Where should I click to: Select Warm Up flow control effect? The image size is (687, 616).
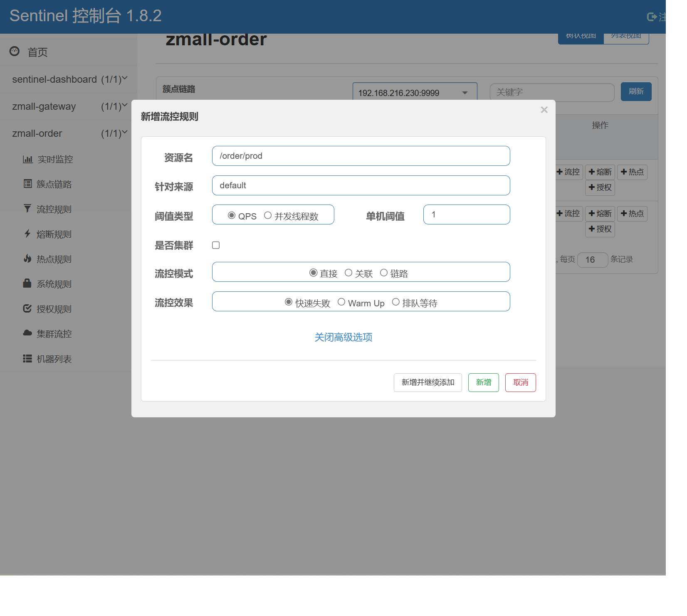[x=341, y=302]
